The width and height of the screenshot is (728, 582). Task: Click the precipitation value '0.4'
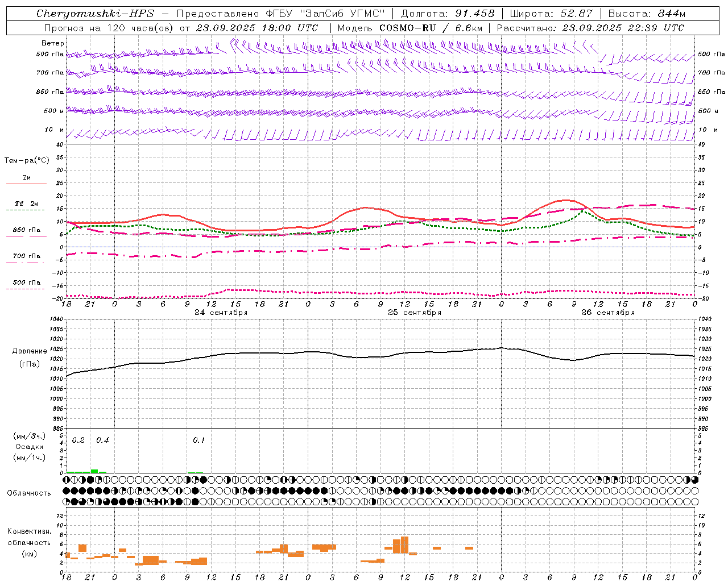point(102,440)
